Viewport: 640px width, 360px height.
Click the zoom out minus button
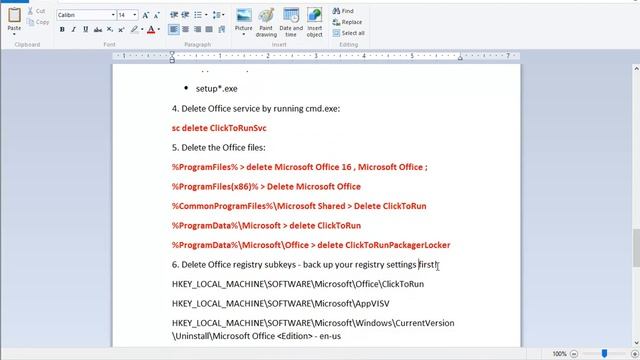point(574,354)
